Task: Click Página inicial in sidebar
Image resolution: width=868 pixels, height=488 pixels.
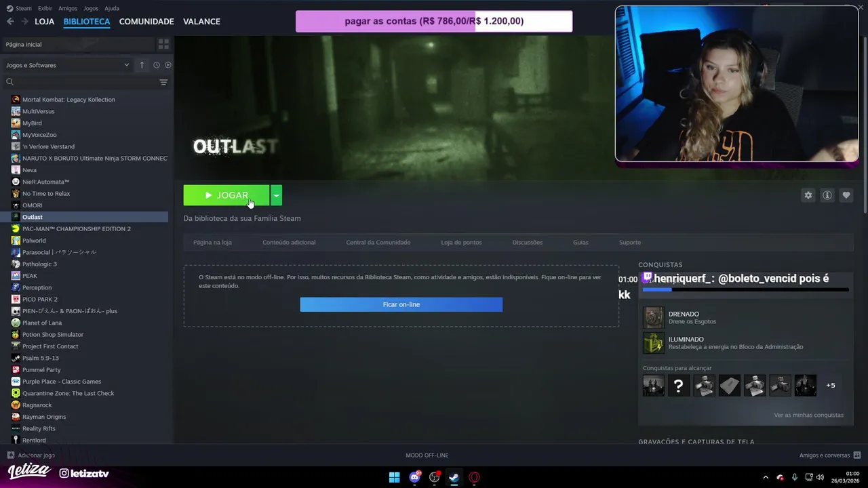Action: tap(24, 44)
